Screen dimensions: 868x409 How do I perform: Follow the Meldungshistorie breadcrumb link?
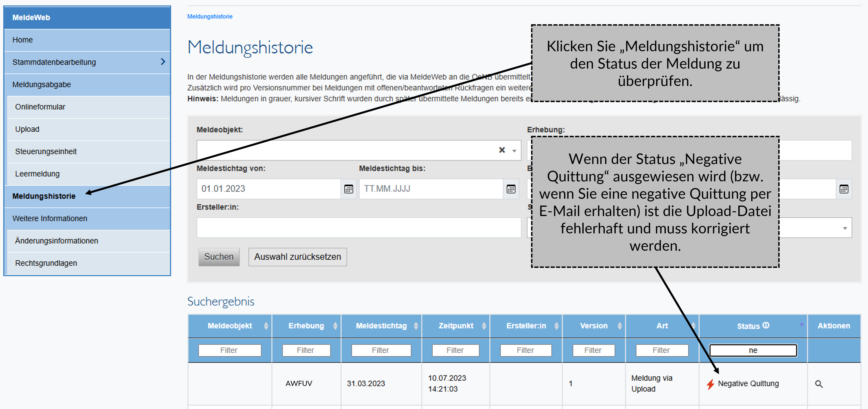(x=210, y=17)
